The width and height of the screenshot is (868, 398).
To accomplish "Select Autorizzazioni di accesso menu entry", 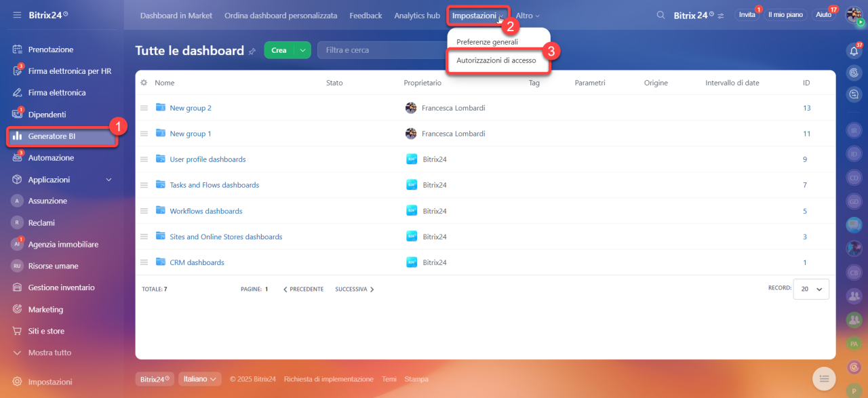I will (496, 60).
